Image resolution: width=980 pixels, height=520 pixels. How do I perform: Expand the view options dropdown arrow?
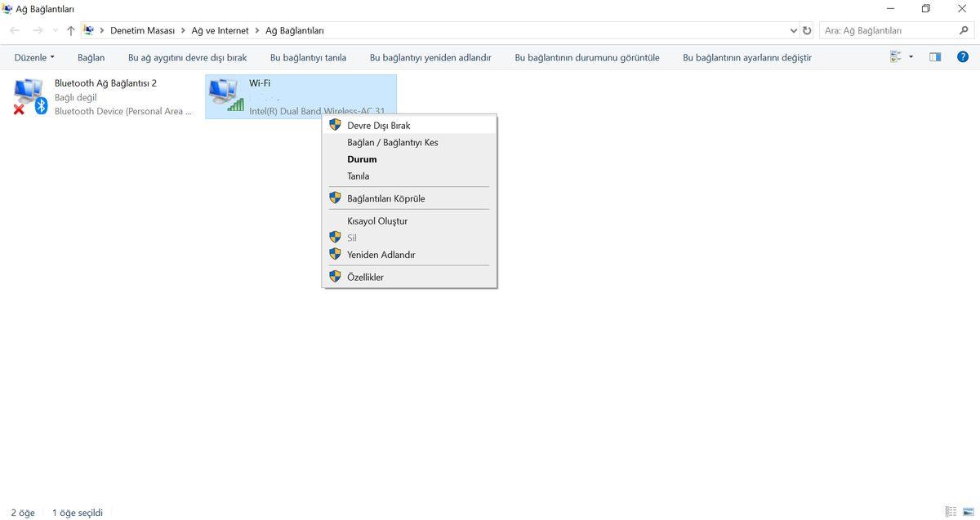pos(911,57)
